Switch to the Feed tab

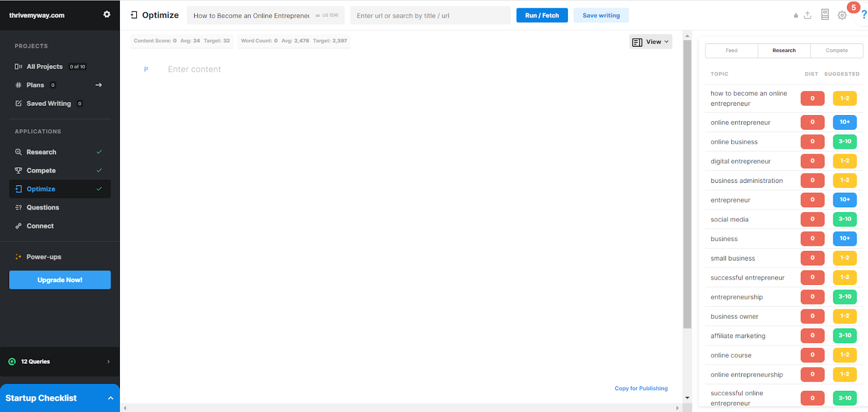coord(731,50)
